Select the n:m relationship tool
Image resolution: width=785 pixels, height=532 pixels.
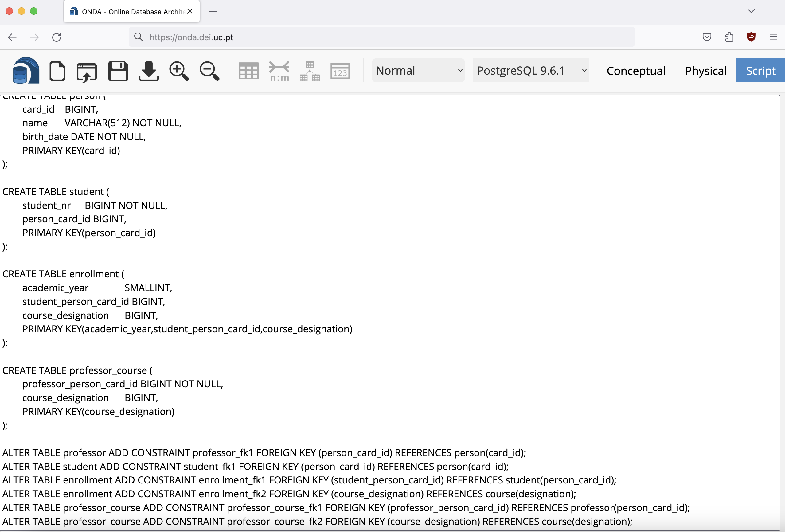pos(279,71)
